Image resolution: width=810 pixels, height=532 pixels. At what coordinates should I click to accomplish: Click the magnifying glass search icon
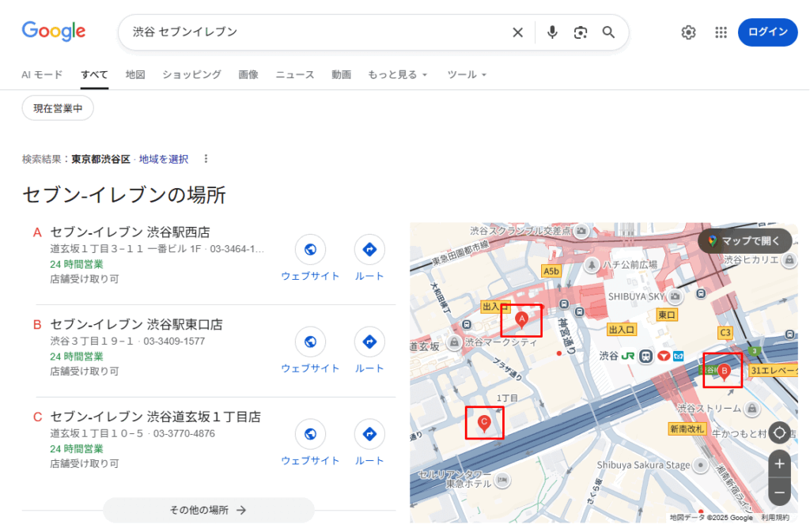(608, 32)
